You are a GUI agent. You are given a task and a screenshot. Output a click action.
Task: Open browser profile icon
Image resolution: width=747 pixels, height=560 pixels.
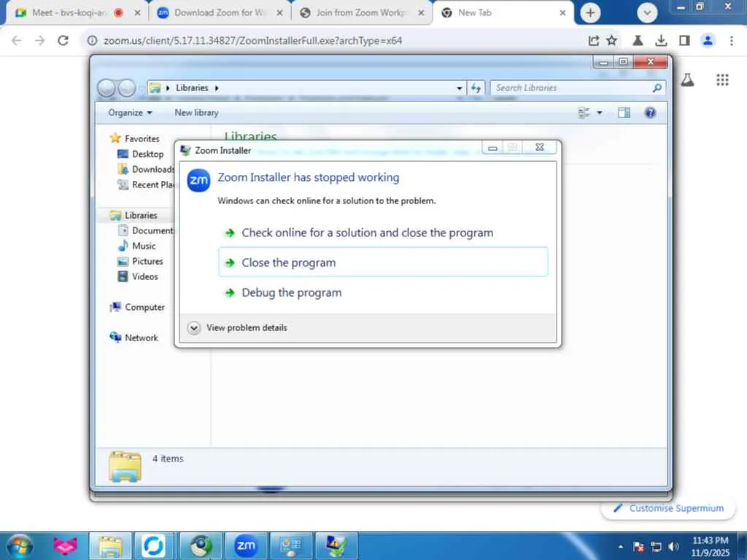pos(708,41)
